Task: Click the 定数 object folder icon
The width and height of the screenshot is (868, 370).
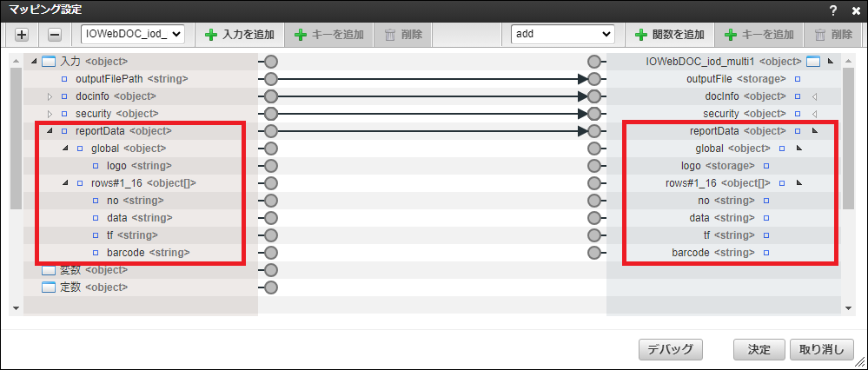Action: point(49,287)
